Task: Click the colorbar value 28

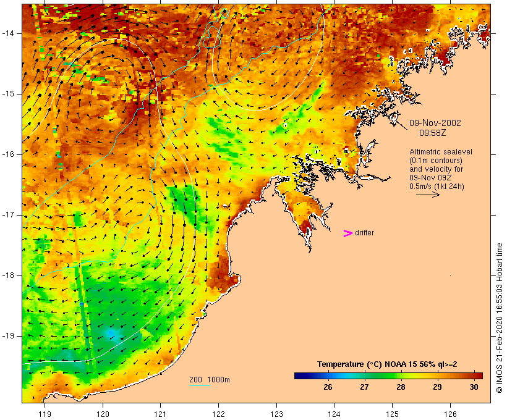Action: pos(401,387)
